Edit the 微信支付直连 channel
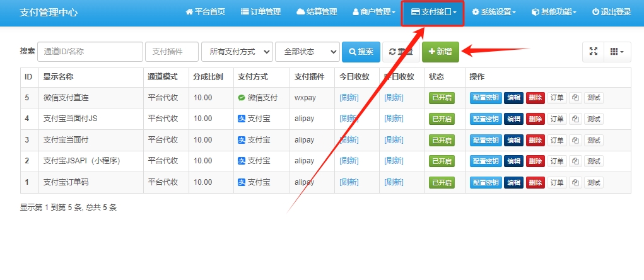This screenshot has width=644, height=280. pos(514,98)
